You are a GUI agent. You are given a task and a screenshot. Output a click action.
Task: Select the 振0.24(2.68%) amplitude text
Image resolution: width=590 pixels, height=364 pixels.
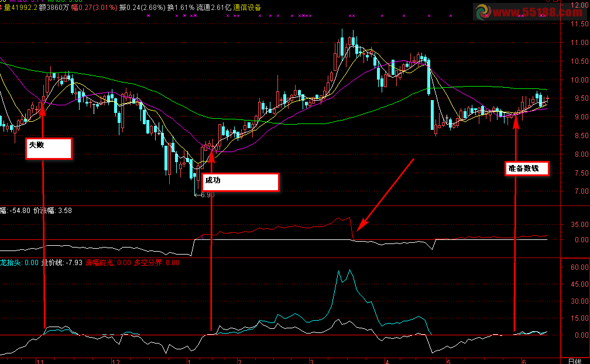click(142, 8)
